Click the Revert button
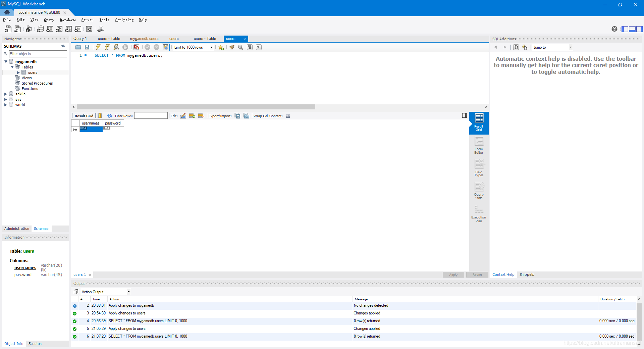The image size is (644, 349). click(477, 275)
